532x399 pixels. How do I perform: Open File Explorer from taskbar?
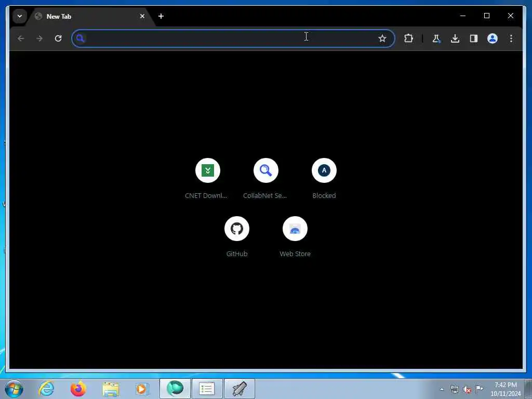(111, 389)
